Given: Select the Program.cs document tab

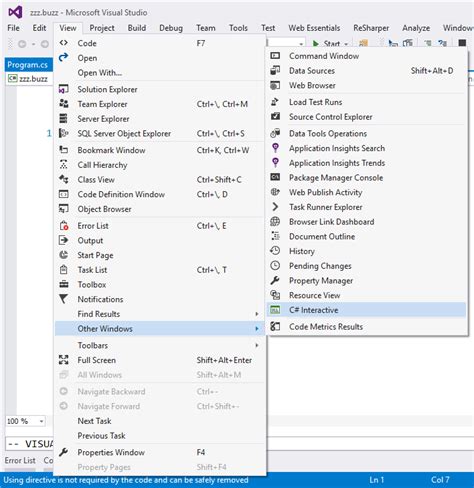Looking at the screenshot, I should point(29,65).
